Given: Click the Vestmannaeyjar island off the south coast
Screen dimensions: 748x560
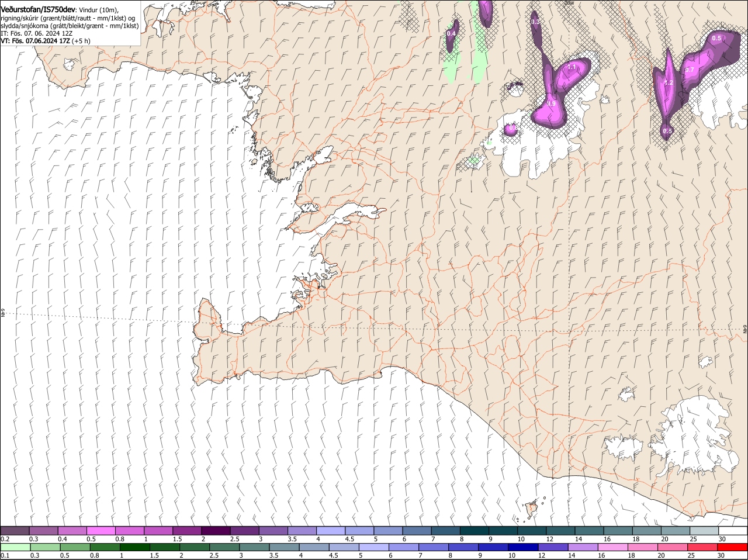Looking at the screenshot, I should pos(531,509).
